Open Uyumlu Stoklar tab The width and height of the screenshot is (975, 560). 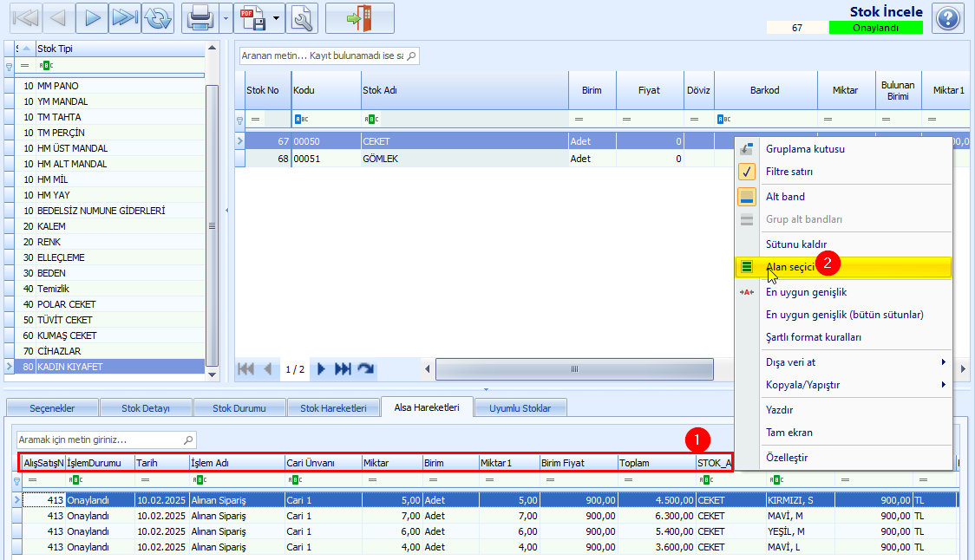[x=520, y=408]
